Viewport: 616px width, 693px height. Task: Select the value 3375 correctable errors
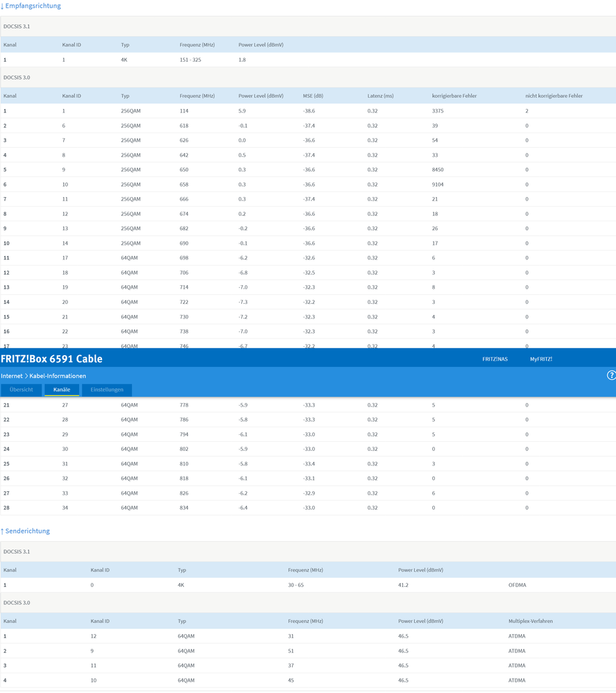click(x=438, y=111)
